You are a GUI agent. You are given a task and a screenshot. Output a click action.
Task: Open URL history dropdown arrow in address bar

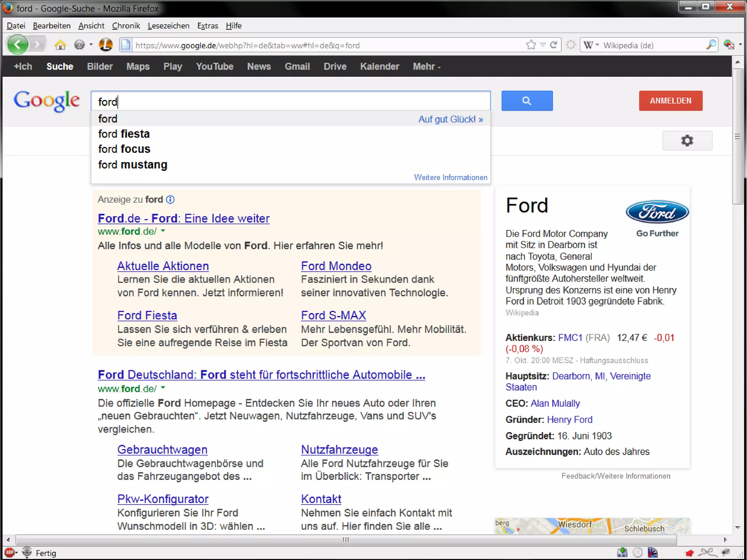coord(543,45)
